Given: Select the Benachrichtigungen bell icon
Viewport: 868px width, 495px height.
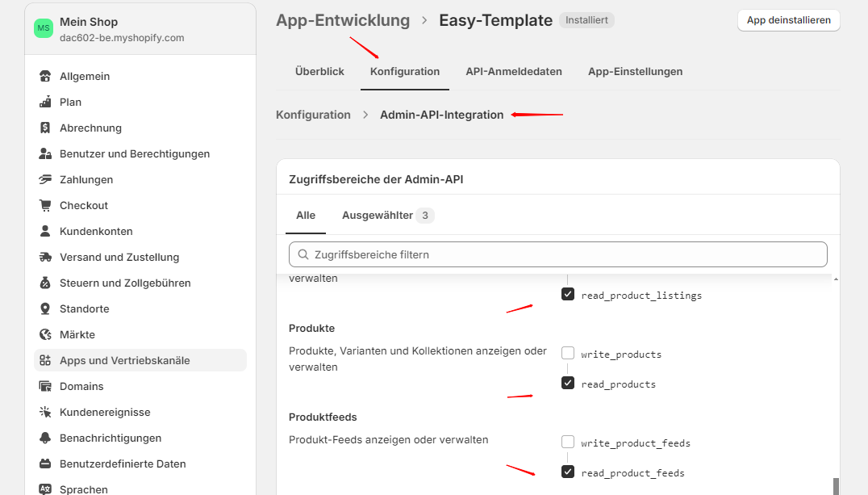Looking at the screenshot, I should 45,438.
